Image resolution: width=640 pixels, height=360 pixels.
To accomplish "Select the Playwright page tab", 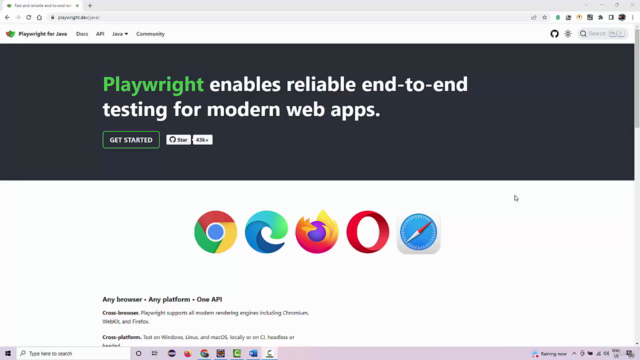I will click(x=41, y=6).
